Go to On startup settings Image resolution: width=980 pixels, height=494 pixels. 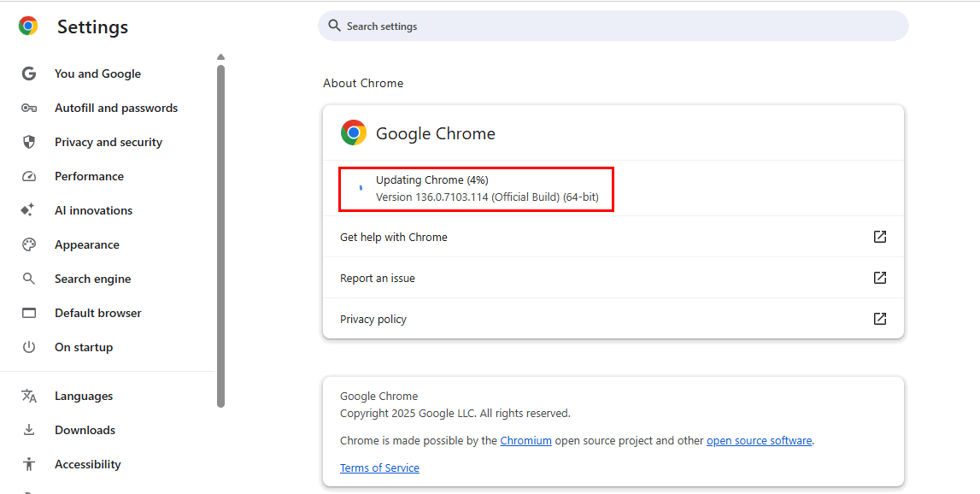[84, 347]
